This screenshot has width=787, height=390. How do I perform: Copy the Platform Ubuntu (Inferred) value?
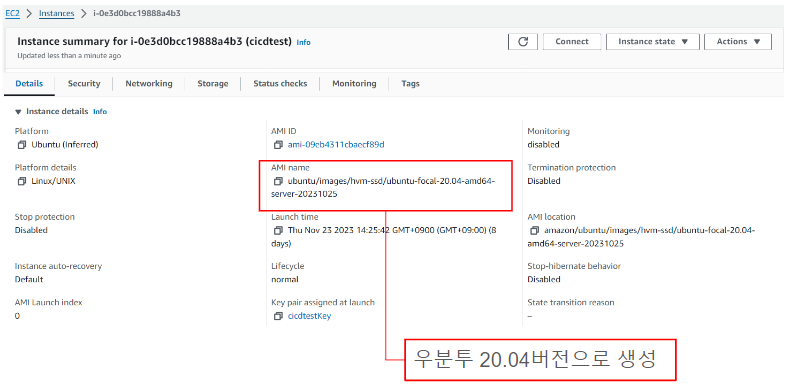22,145
